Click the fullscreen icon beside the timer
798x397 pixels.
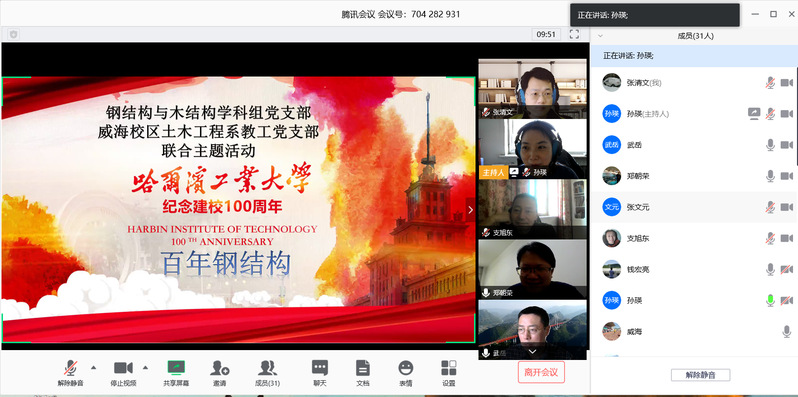pos(574,34)
